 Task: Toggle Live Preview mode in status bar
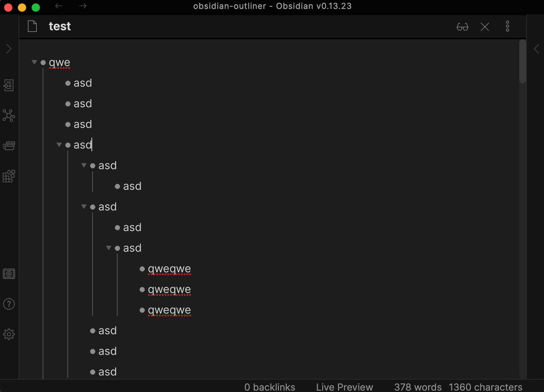coord(345,387)
